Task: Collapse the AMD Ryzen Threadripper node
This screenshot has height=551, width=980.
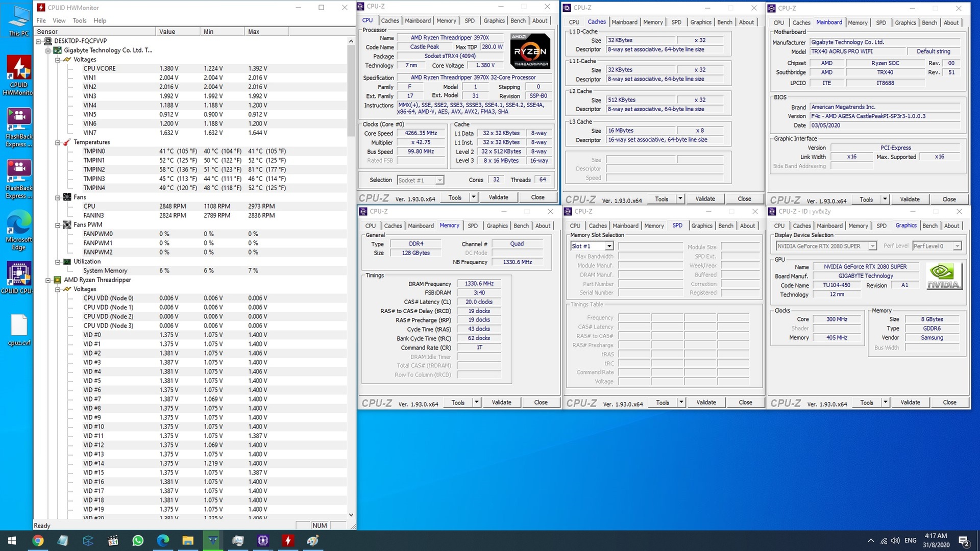Action: 48,280
